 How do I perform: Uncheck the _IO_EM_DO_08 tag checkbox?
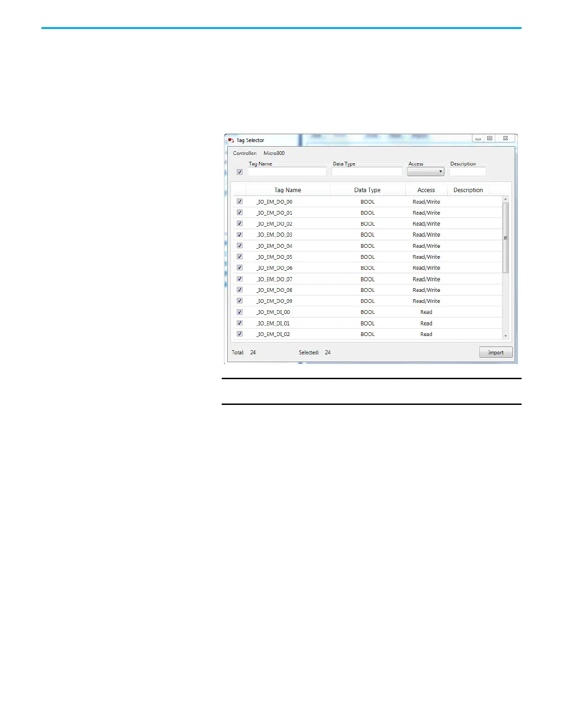[x=240, y=290]
